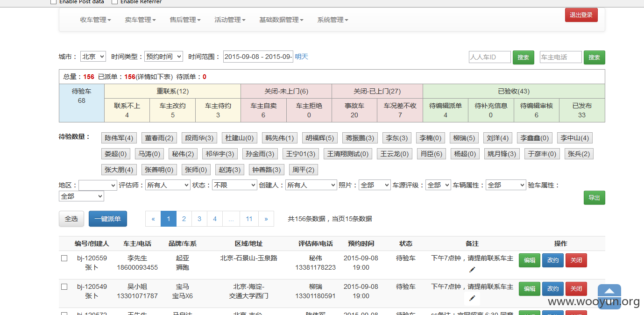The image size is (644, 315).
Task: Click pencil edit icon in 吴小姐 remark
Action: [472, 298]
